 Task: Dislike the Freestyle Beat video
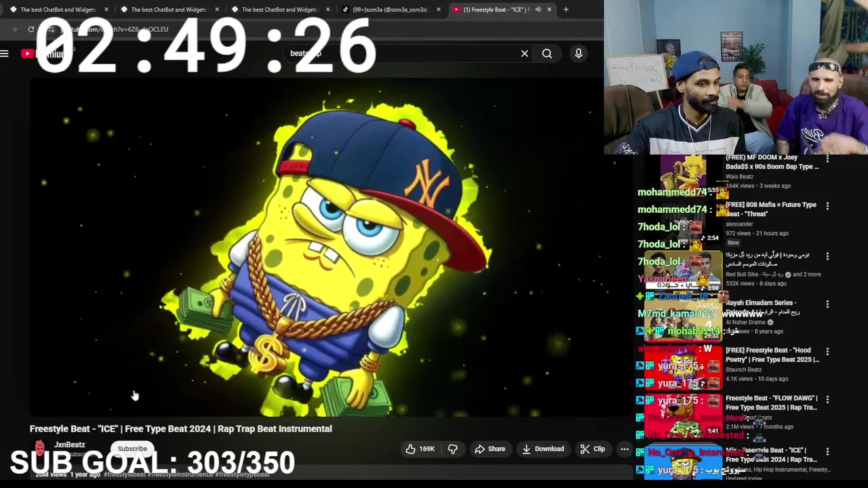[452, 449]
